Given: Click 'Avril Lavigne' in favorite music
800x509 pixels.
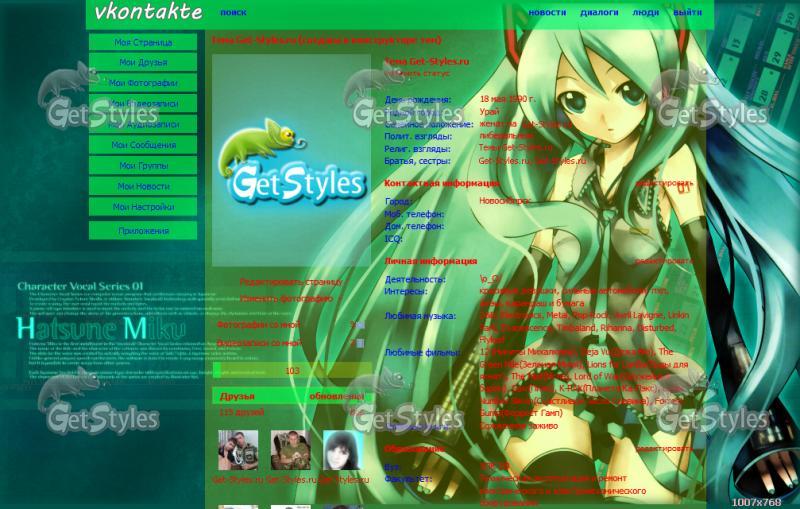Looking at the screenshot, I should [x=638, y=315].
